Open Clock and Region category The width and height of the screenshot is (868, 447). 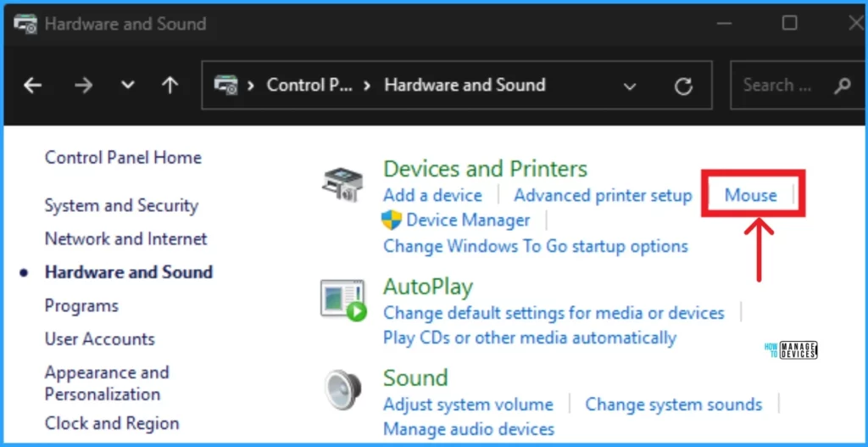click(112, 424)
